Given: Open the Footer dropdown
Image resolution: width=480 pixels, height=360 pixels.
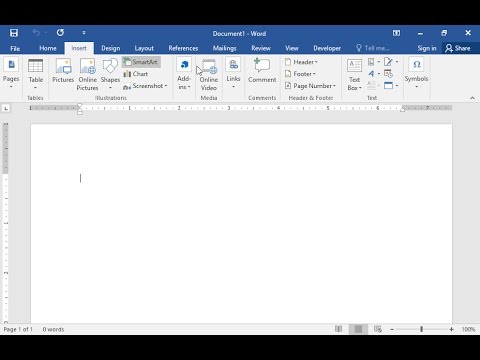Looking at the screenshot, I should click(x=300, y=74).
